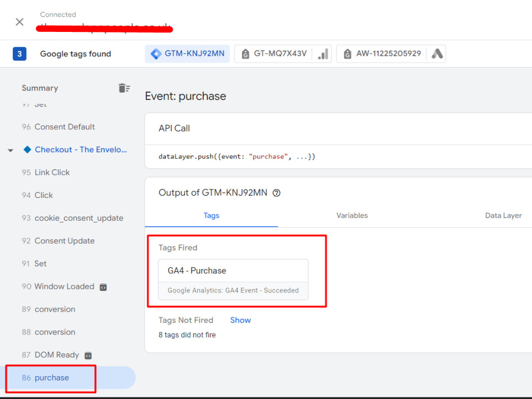Switch to the Tags tab
This screenshot has height=399, width=532.
pyautogui.click(x=211, y=215)
